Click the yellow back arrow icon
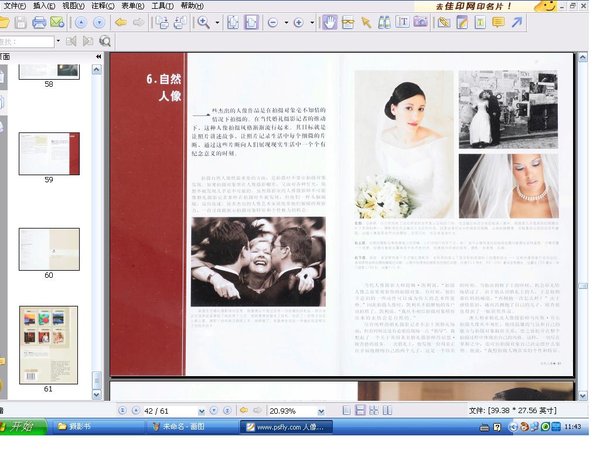This screenshot has width=600, height=450. [121, 22]
